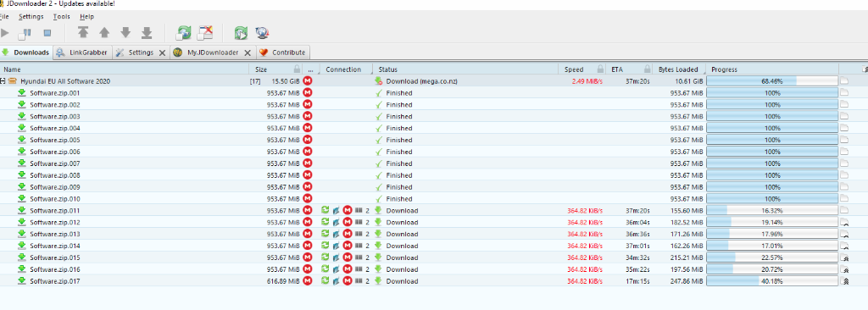This screenshot has width=868, height=310.
Task: Toggle lock icon in Speed column header
Action: point(600,69)
